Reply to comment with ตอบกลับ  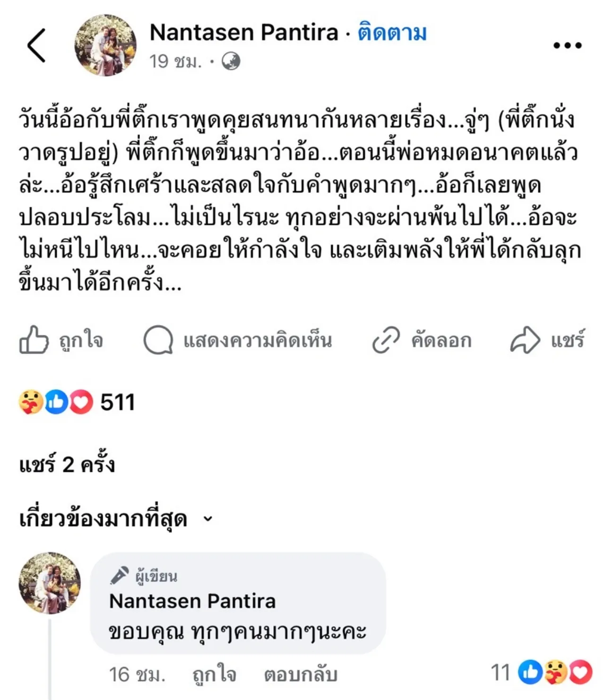pyautogui.click(x=300, y=674)
